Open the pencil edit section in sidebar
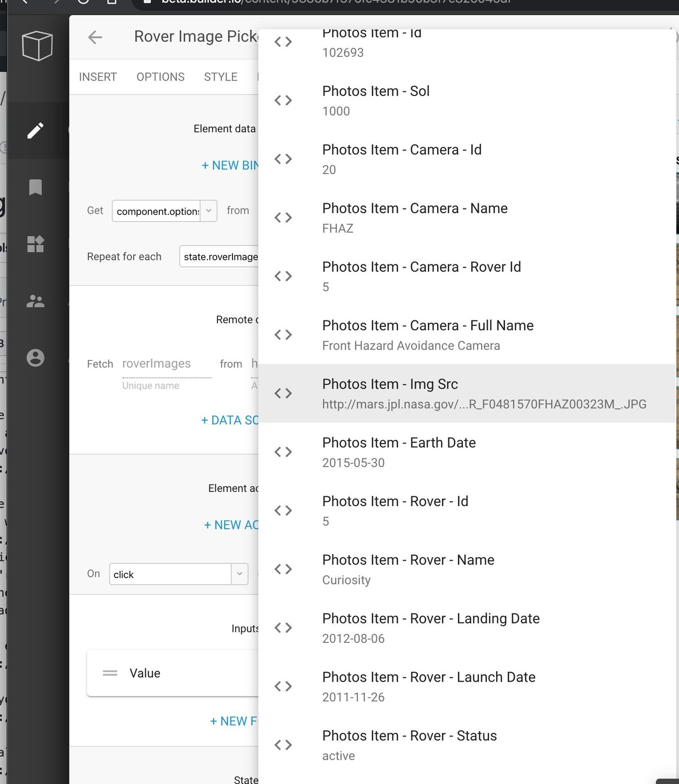This screenshot has height=784, width=679. 36,131
